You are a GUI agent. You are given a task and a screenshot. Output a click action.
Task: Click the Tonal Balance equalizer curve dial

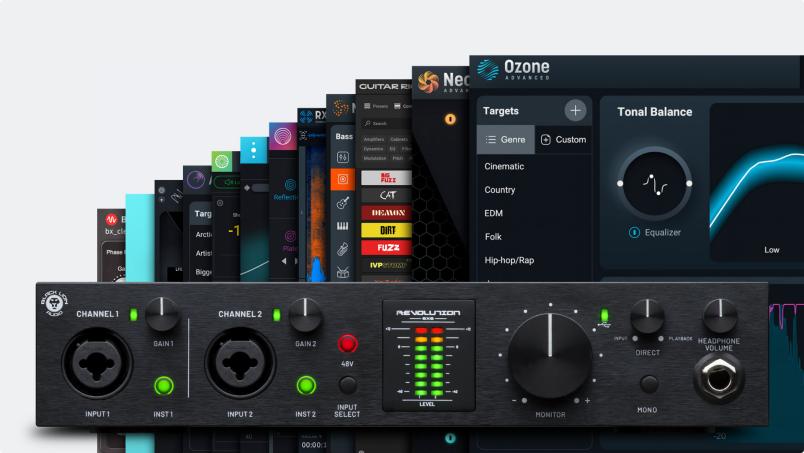[654, 183]
